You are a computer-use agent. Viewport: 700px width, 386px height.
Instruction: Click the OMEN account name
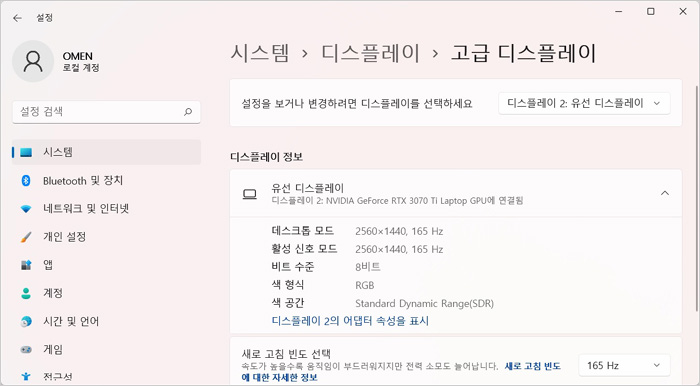78,56
